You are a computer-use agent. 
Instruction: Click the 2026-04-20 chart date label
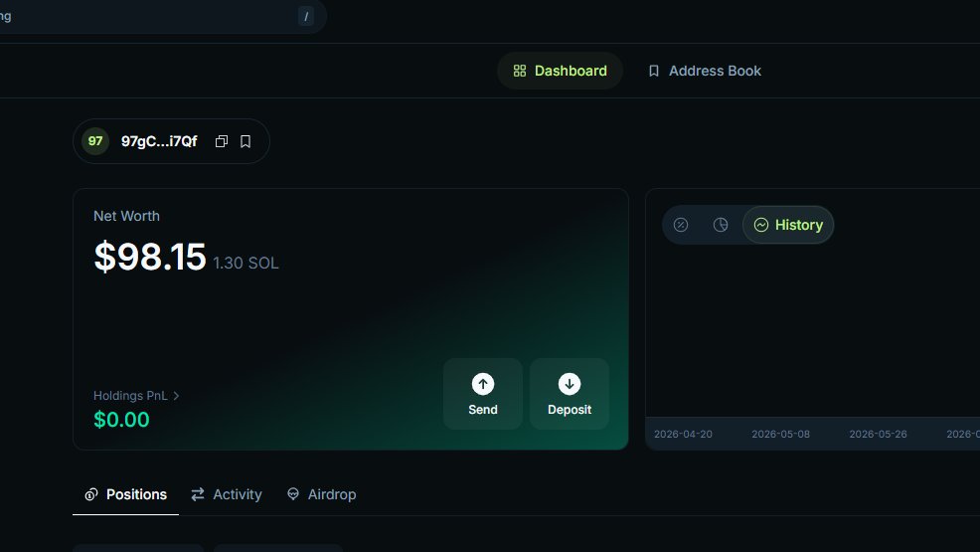click(683, 434)
